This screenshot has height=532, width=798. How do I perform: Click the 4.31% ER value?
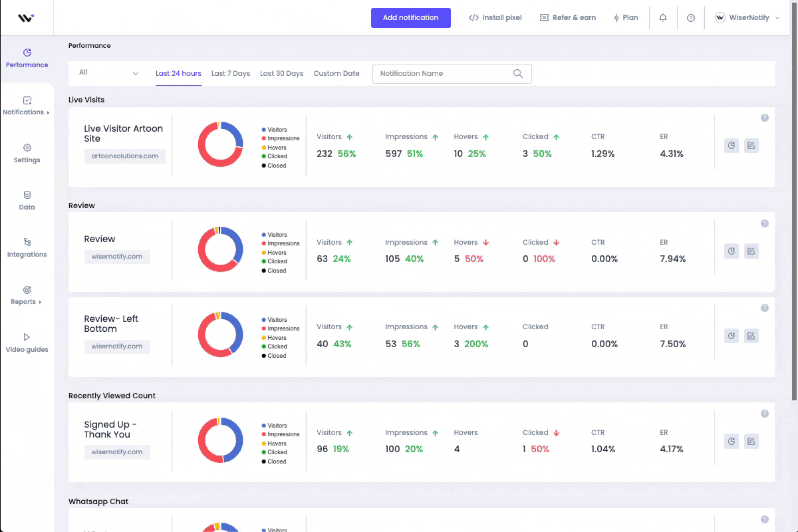tap(672, 154)
